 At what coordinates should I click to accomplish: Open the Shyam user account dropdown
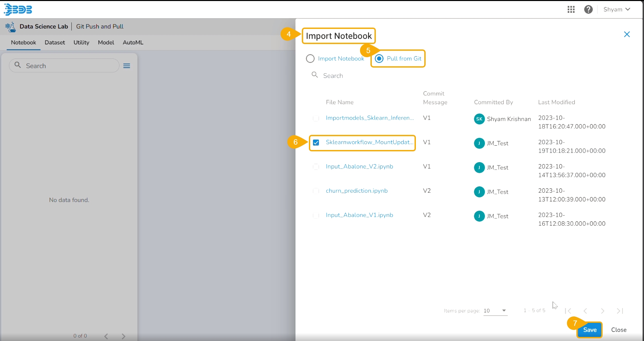[617, 9]
